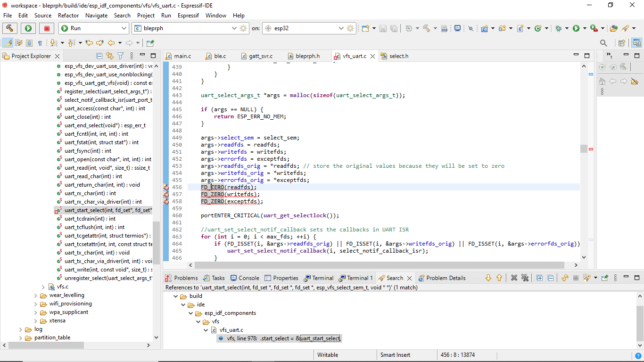This screenshot has width=644, height=362.
Task: Show Next Match down arrow in Search
Action: [x=488, y=278]
